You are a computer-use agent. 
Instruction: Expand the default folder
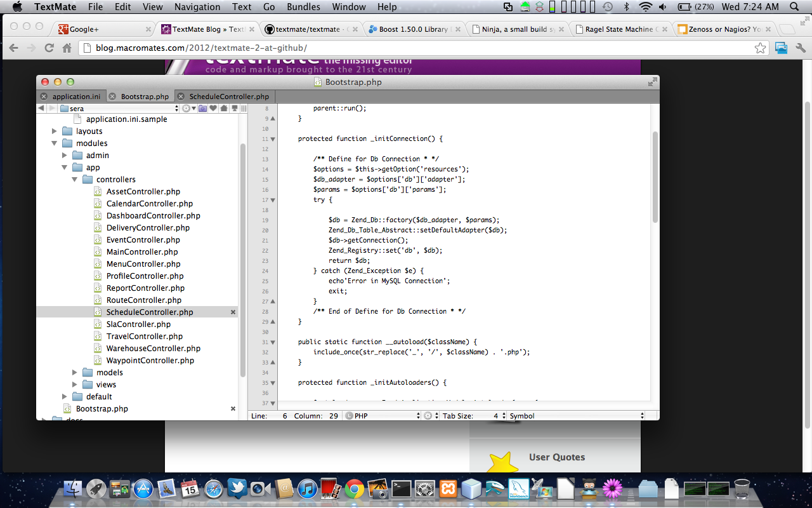tap(65, 397)
